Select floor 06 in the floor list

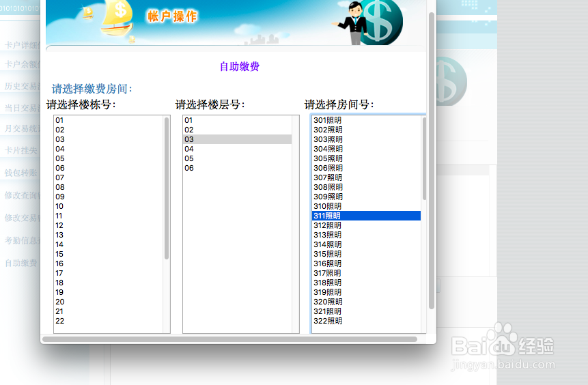pyautogui.click(x=238, y=168)
